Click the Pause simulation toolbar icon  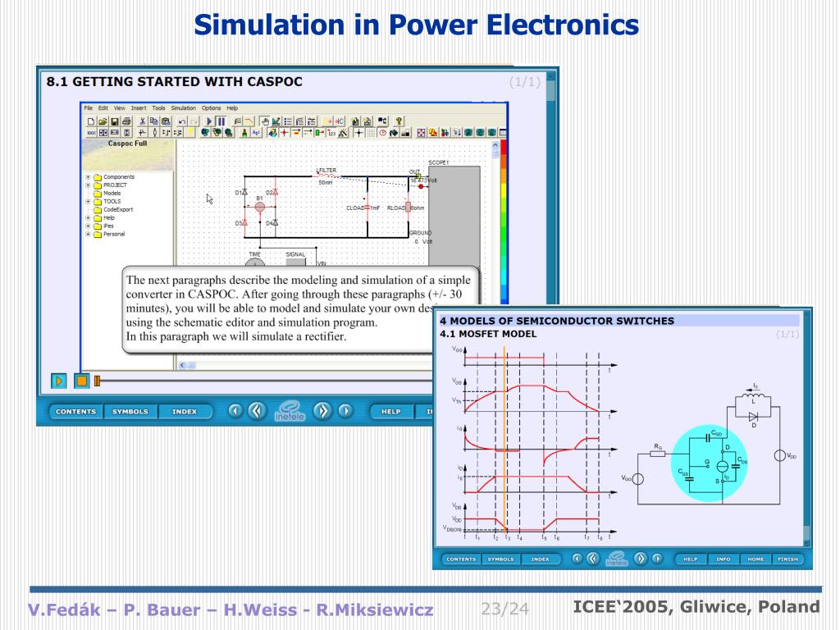(x=221, y=121)
